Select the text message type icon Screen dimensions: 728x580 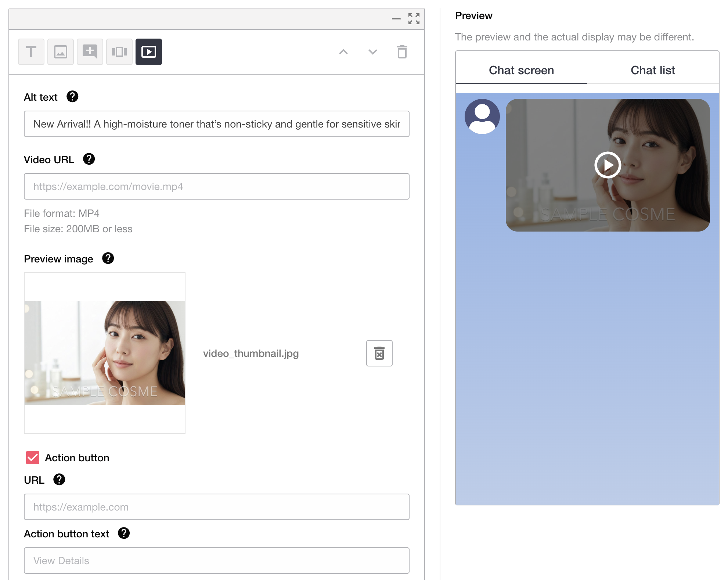(31, 52)
